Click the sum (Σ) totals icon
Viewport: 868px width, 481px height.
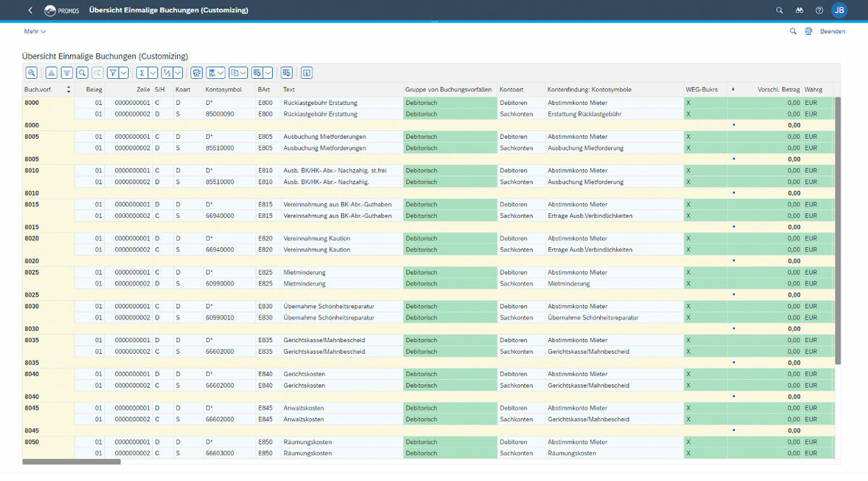tap(142, 72)
